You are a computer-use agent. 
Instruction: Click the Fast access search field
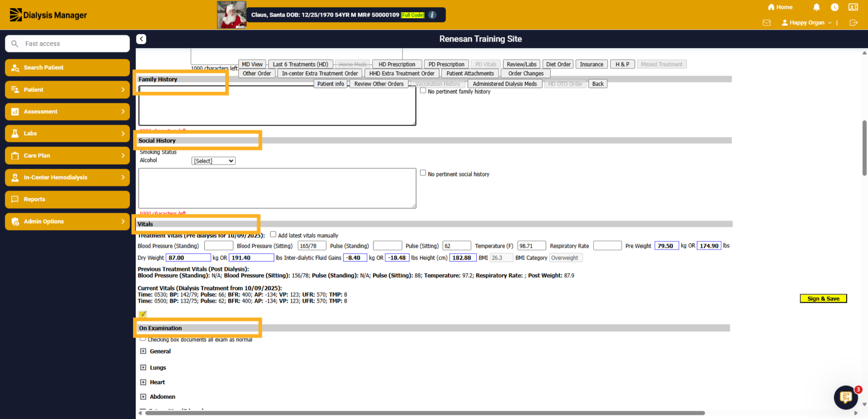67,44
